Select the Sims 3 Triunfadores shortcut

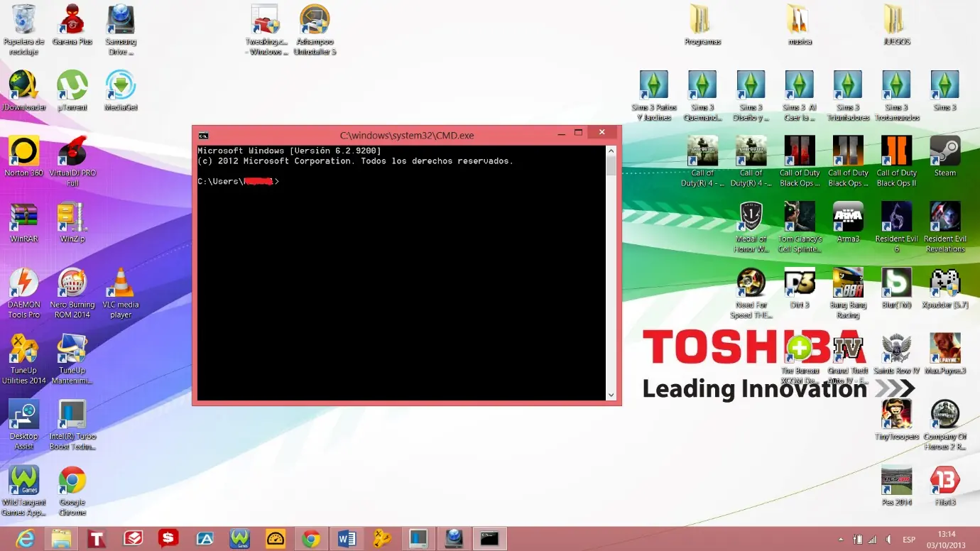click(848, 96)
